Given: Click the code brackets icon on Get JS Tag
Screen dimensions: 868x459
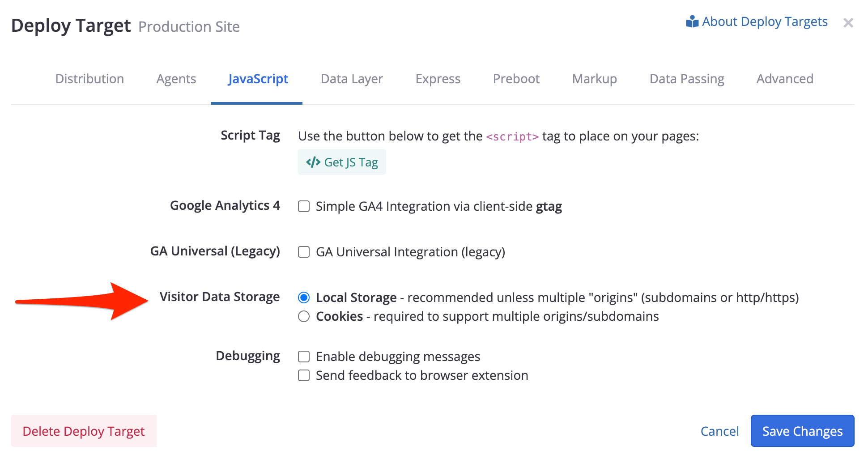Looking at the screenshot, I should pos(313,162).
